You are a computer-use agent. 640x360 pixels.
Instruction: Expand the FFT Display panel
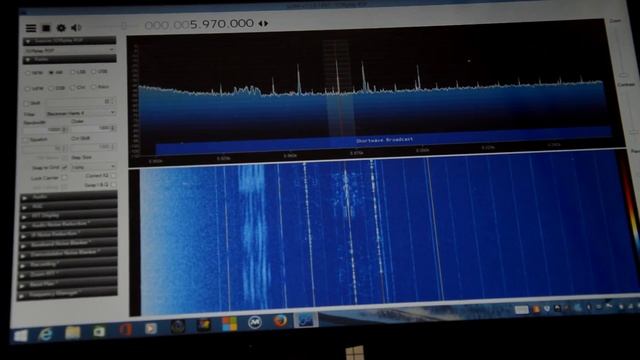[69, 215]
